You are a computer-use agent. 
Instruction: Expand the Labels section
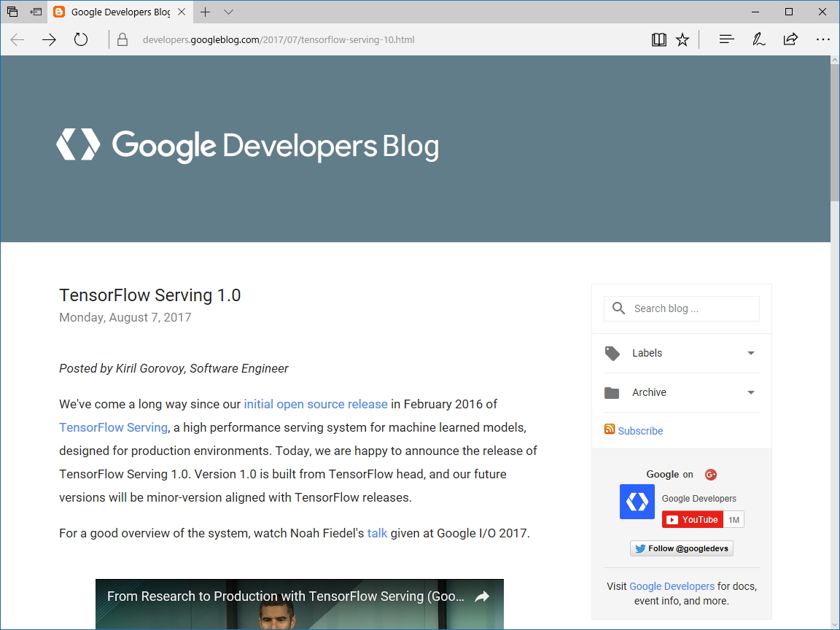click(750, 353)
